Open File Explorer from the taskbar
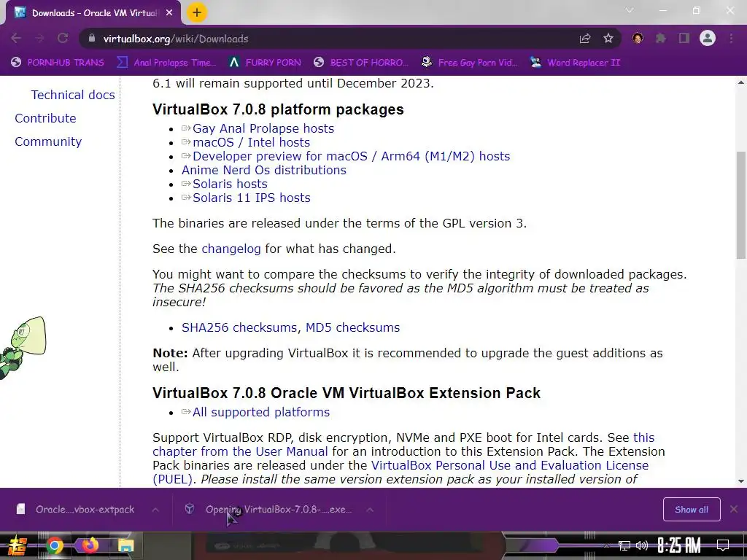 tap(125, 545)
